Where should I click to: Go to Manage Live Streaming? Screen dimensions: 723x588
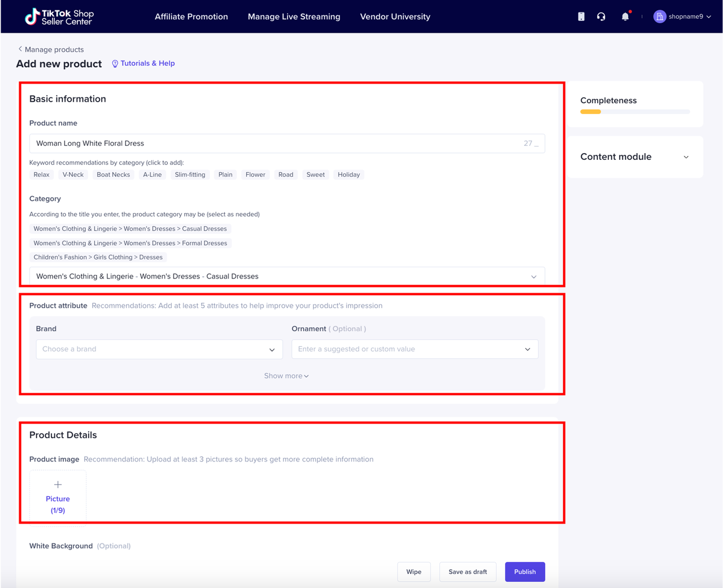(294, 17)
